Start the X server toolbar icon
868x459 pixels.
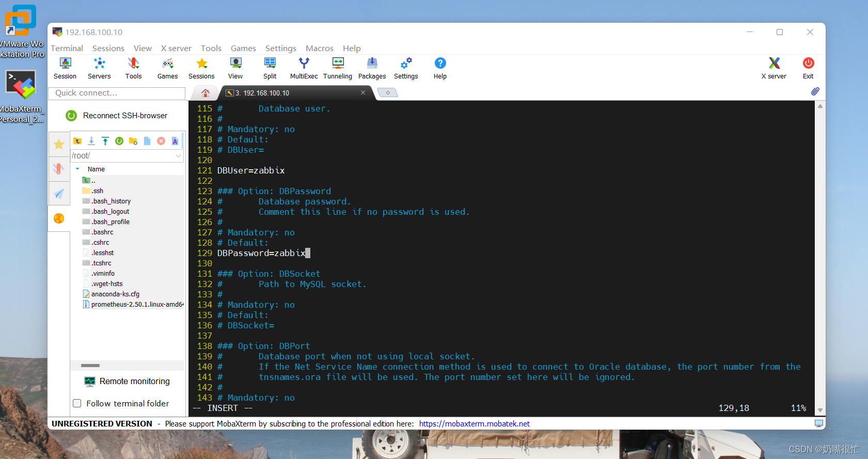[x=774, y=68]
